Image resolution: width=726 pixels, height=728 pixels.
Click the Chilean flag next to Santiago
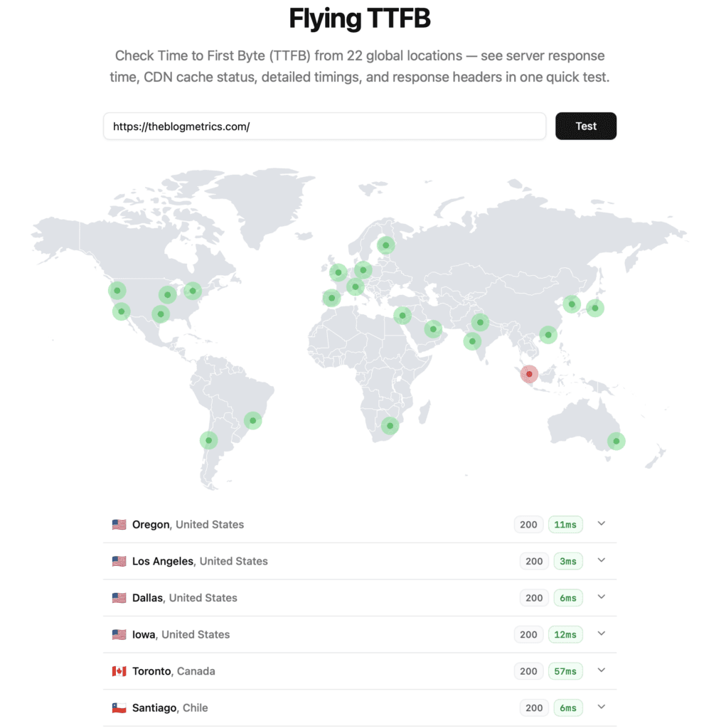coord(118,707)
